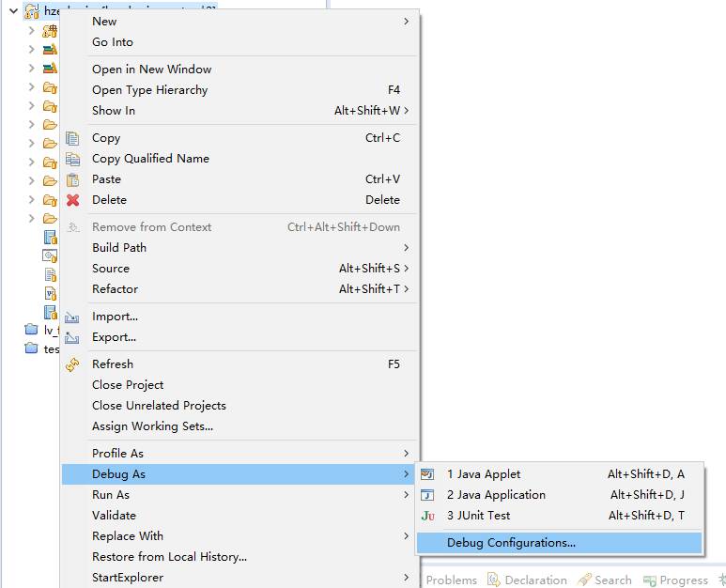Click the Java Application icon
The height and width of the screenshot is (588, 726).
427,495
